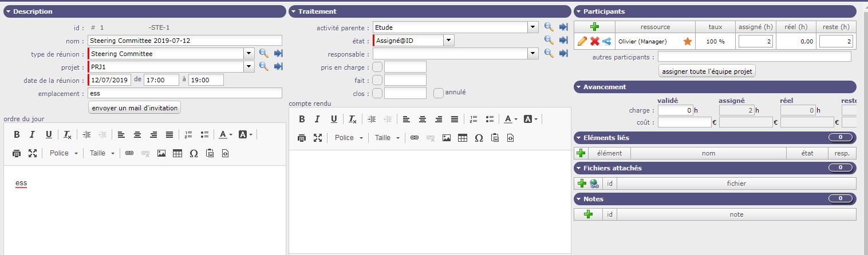Image resolution: width=868 pixels, height=255 pixels.
Task: Click envoyer un mail d'invitation button
Action: (x=135, y=107)
